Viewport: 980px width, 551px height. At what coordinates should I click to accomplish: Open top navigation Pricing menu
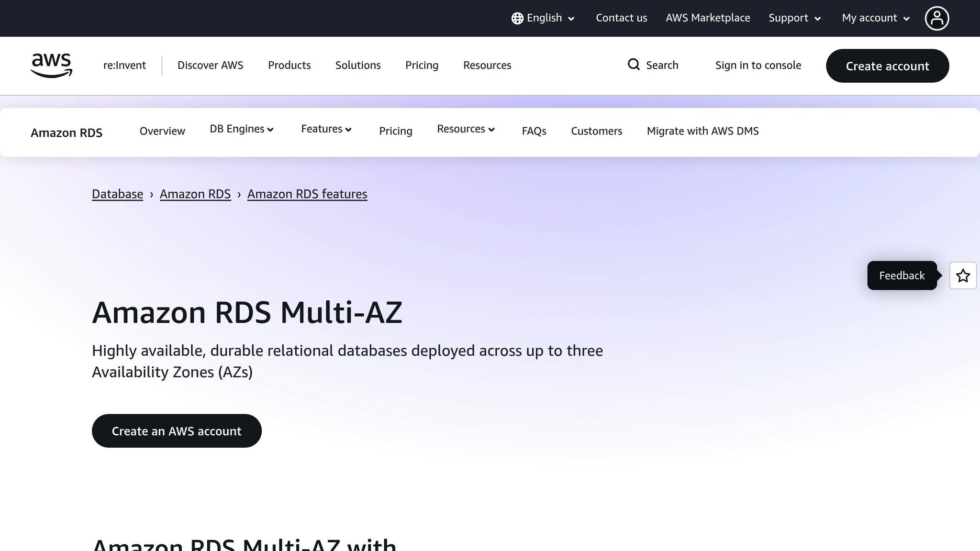pyautogui.click(x=422, y=66)
